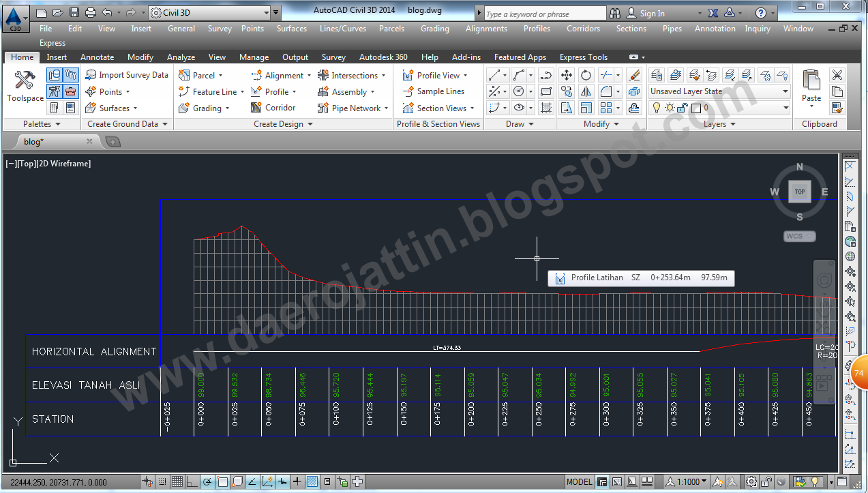The width and height of the screenshot is (868, 493).
Task: Activate the Mirror tool in Modify panel
Action: [x=586, y=91]
